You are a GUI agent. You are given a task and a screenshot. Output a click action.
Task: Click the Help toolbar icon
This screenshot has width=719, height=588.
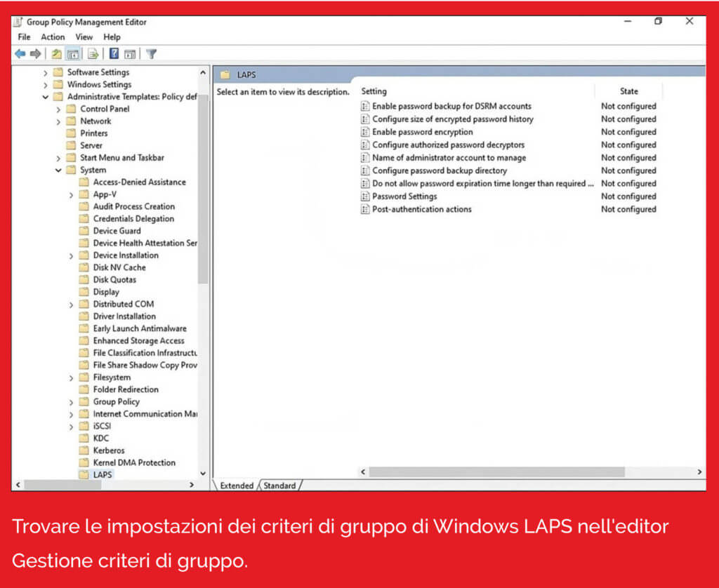tap(114, 53)
